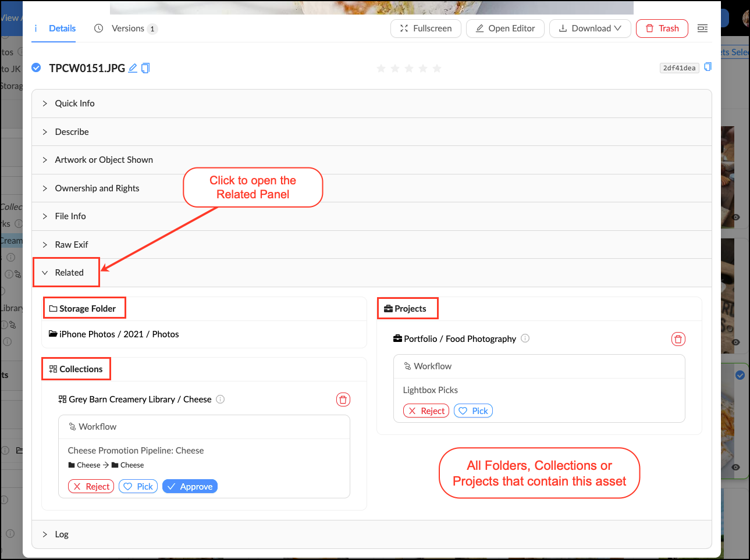This screenshot has height=560, width=750.
Task: Click info icon beside Grey Barn Creamery Cheese
Action: tap(221, 399)
